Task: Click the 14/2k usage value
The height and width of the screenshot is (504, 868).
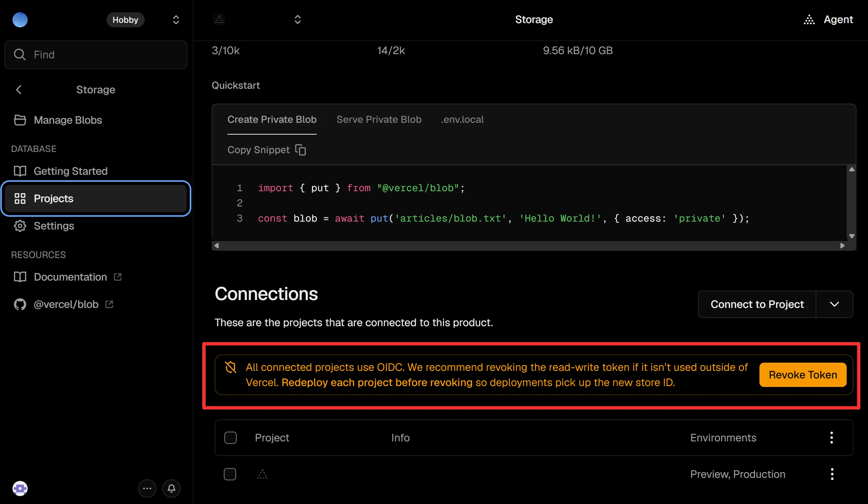Action: pos(391,50)
